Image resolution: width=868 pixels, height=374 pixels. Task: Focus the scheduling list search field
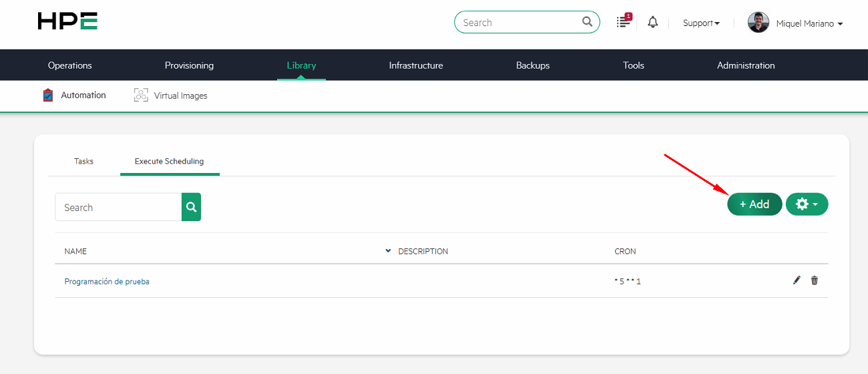[x=118, y=207]
